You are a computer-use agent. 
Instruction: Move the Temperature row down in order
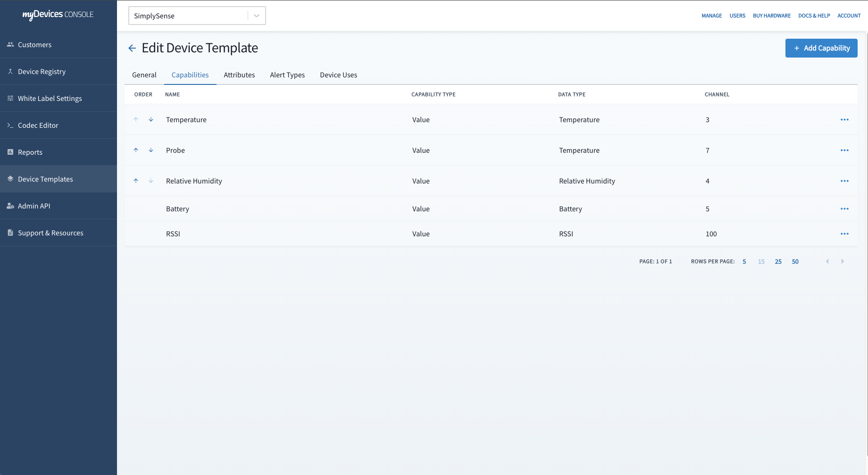point(151,120)
